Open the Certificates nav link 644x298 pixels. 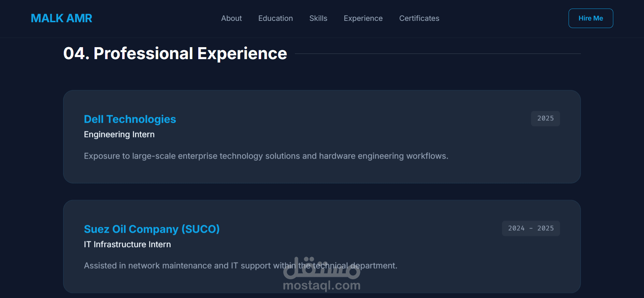pyautogui.click(x=419, y=18)
